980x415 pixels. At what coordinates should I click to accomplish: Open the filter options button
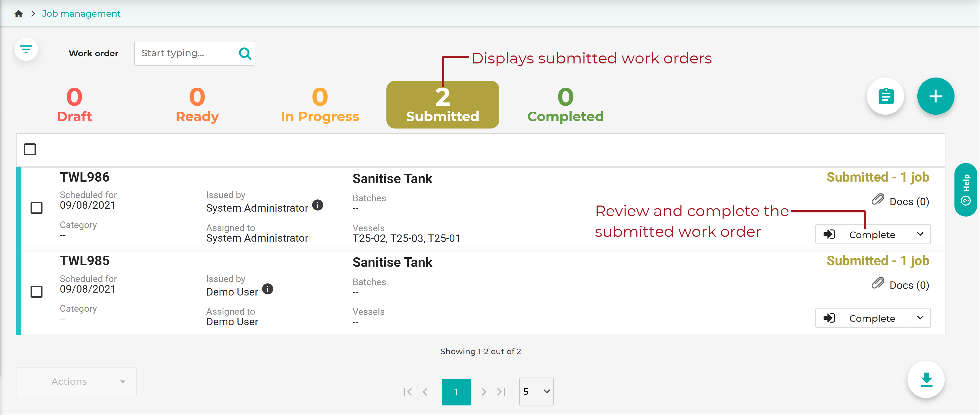(26, 49)
